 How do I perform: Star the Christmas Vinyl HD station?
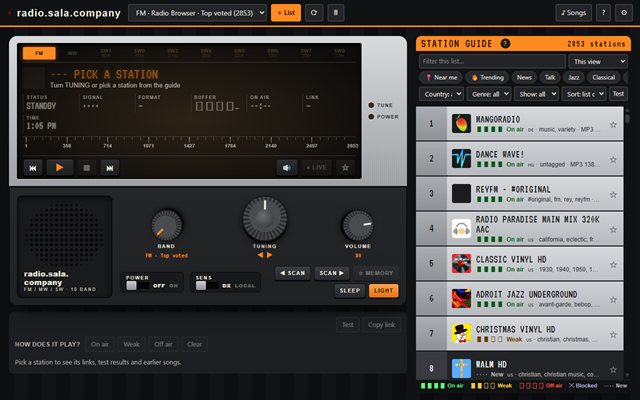click(613, 335)
